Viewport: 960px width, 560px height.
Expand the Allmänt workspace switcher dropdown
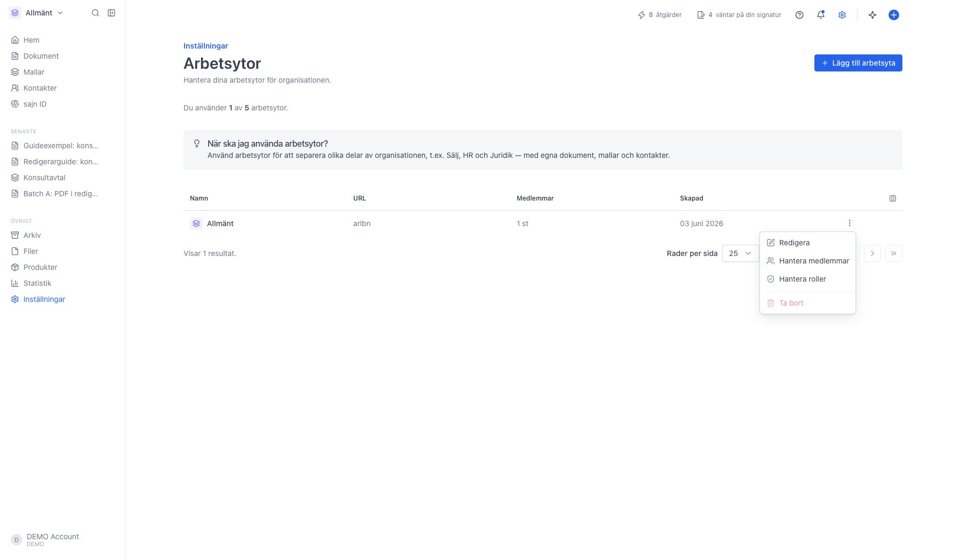(x=37, y=13)
